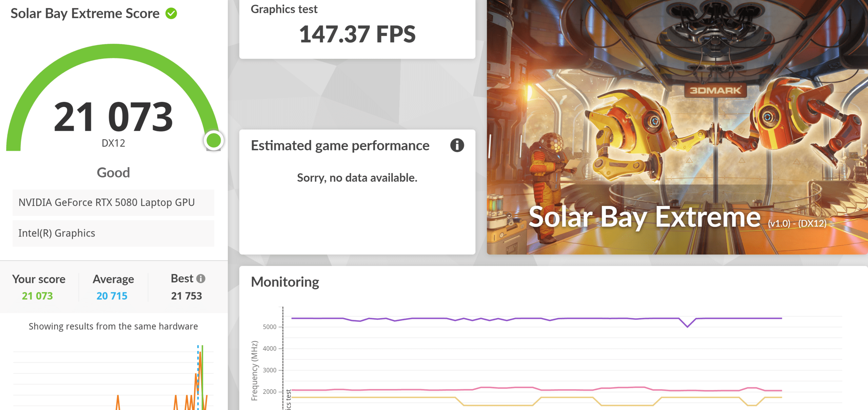Click the Sorry, no data available message
The image size is (868, 410).
tap(357, 178)
